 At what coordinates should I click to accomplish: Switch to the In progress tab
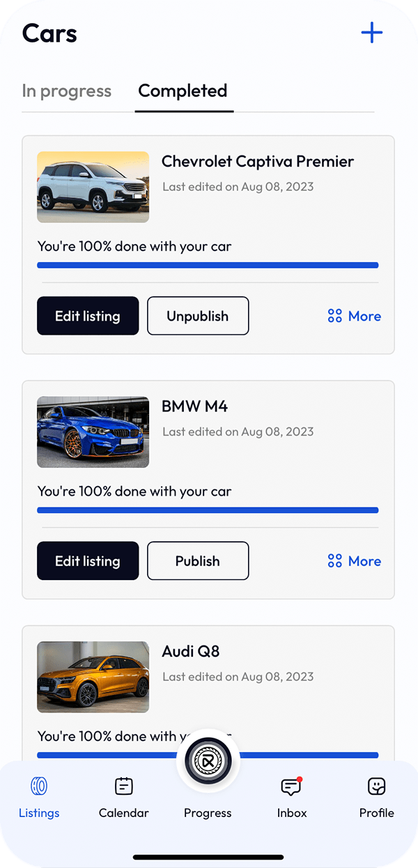[67, 91]
